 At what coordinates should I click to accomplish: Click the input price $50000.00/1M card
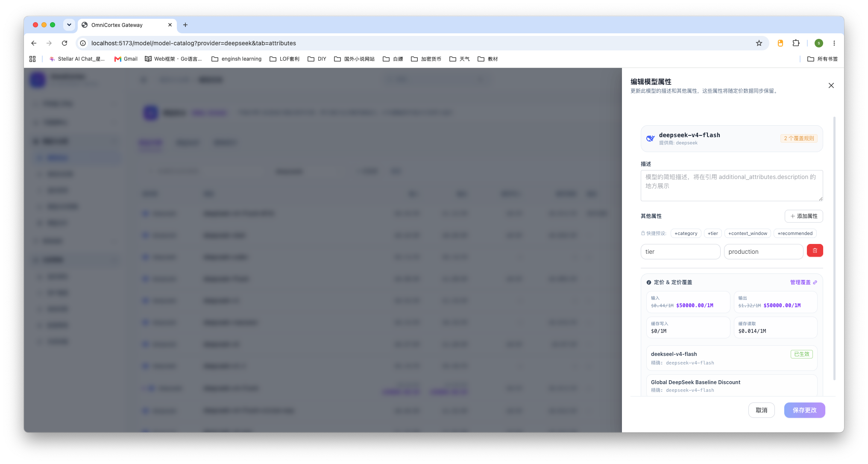click(x=688, y=302)
